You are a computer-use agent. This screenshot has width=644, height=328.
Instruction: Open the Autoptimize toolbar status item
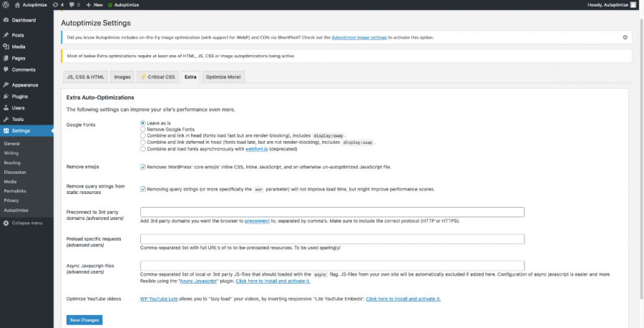(x=123, y=5)
